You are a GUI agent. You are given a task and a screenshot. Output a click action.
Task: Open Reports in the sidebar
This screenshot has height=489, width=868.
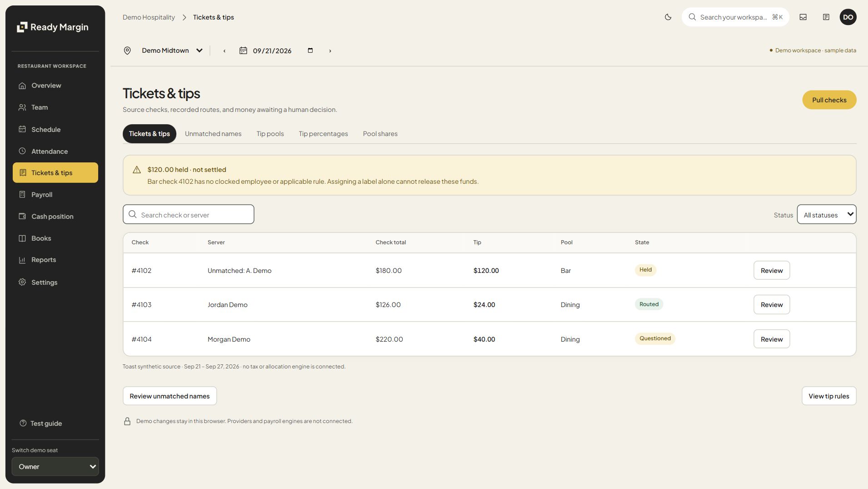(55, 260)
